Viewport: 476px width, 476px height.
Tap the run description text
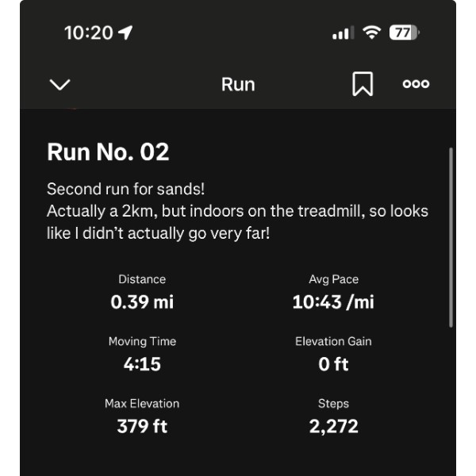(237, 212)
